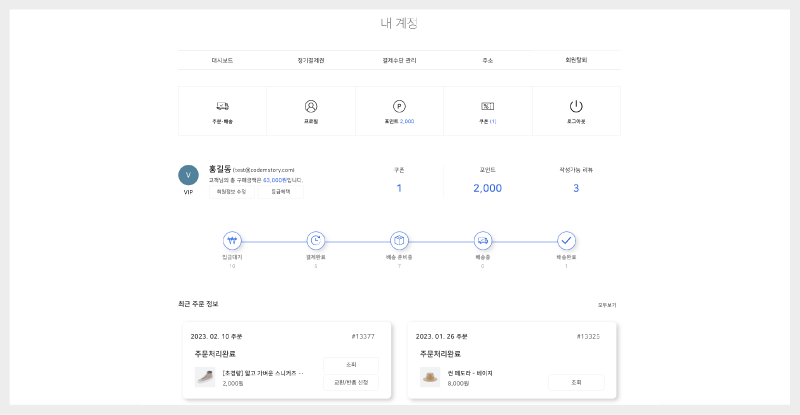The height and width of the screenshot is (415, 800).
Task: Click the 주문·배송 truck icon
Action: [222, 106]
